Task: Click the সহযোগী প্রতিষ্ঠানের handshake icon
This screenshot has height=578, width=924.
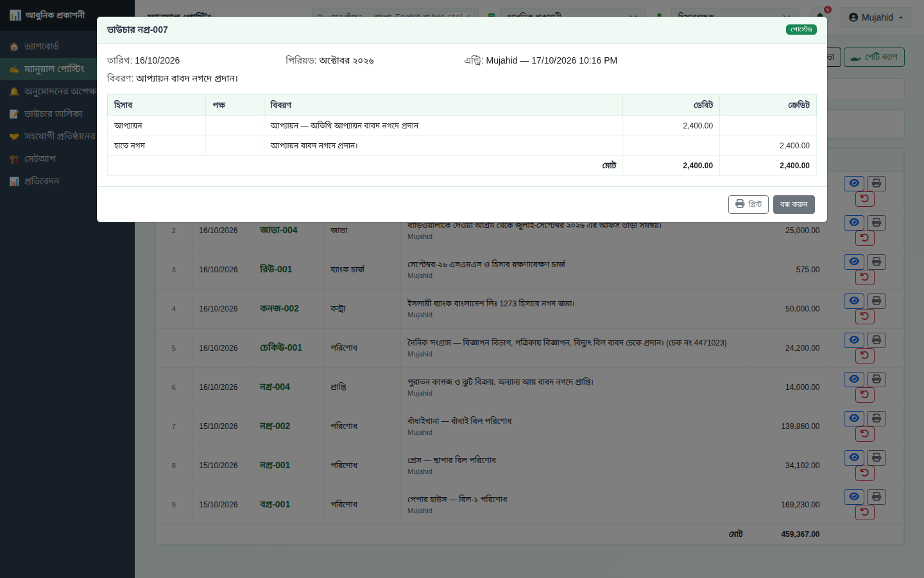Action: 14,137
